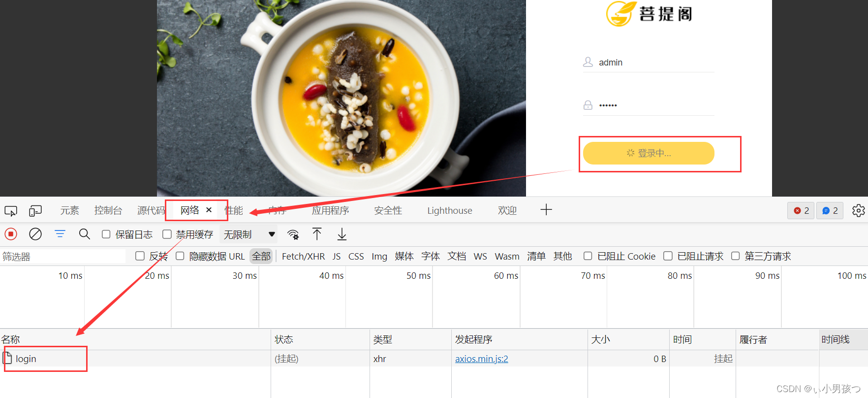Click the 登录中 login button

(x=649, y=153)
